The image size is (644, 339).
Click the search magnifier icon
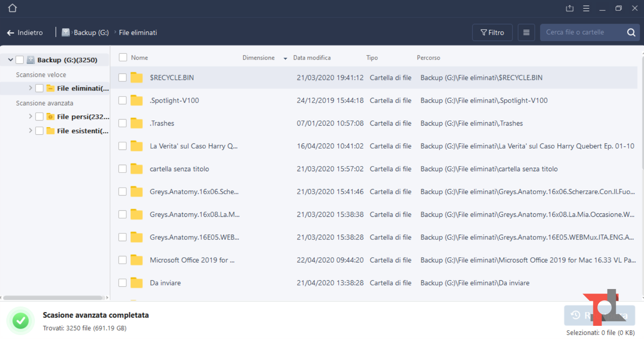(x=631, y=32)
